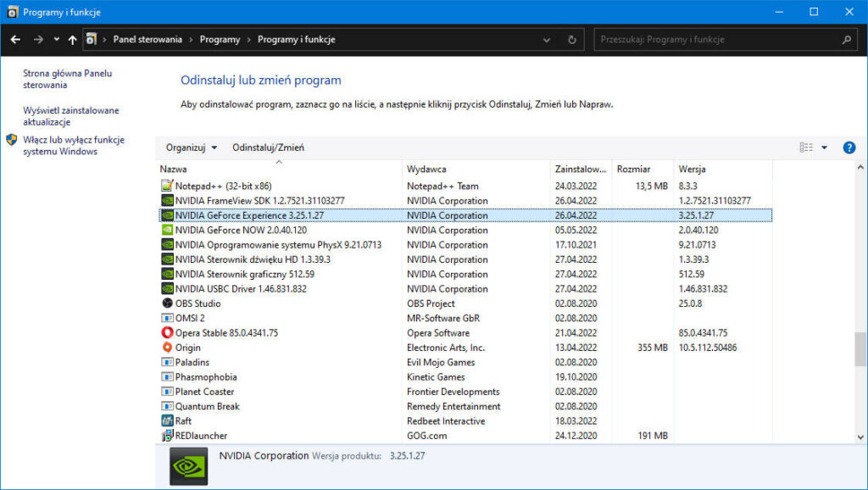Click the Raft icon
Image resolution: width=868 pixels, height=490 pixels.
point(167,420)
